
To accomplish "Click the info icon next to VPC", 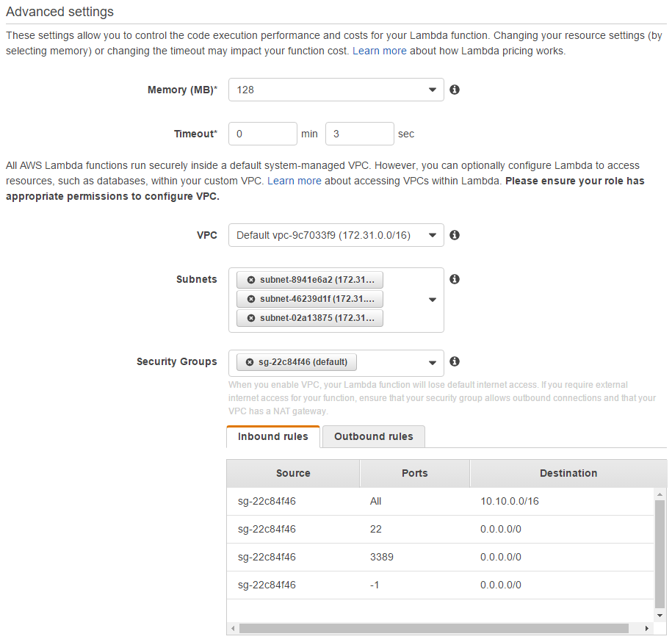I will click(x=455, y=235).
